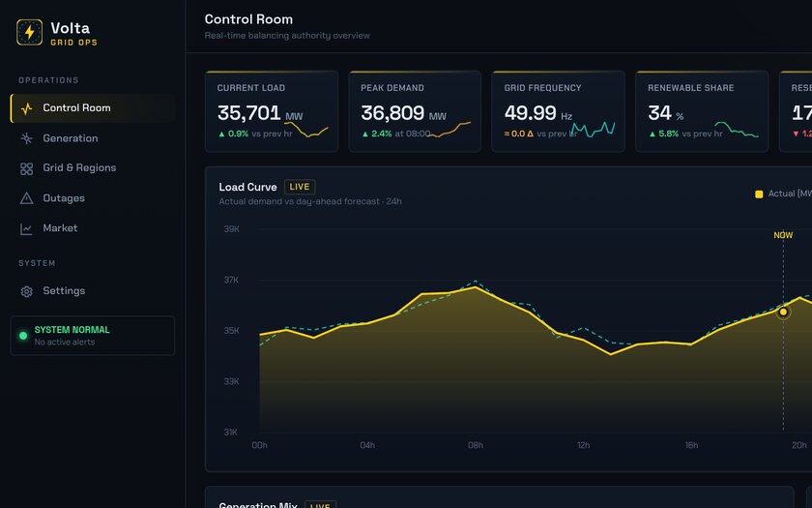This screenshot has height=508, width=812.
Task: Open the Grid & Regions page
Action: pyautogui.click(x=93, y=168)
